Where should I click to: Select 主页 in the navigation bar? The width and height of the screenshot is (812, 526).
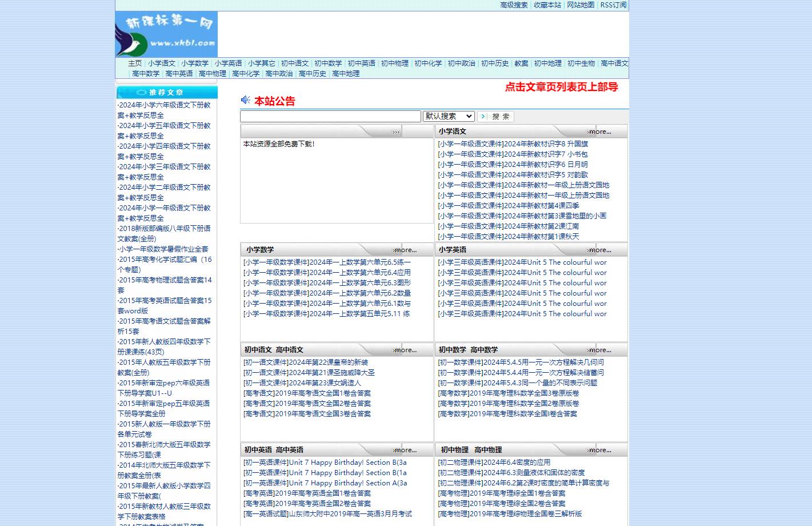tap(135, 63)
